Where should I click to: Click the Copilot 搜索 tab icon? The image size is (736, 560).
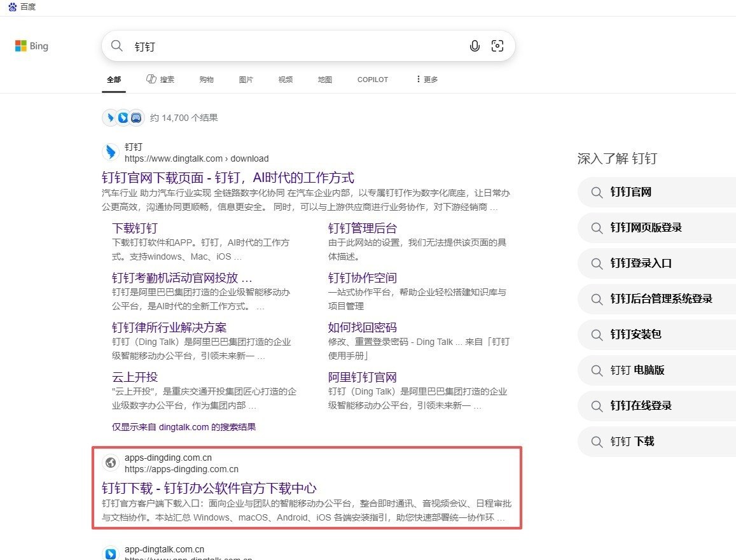pos(151,79)
